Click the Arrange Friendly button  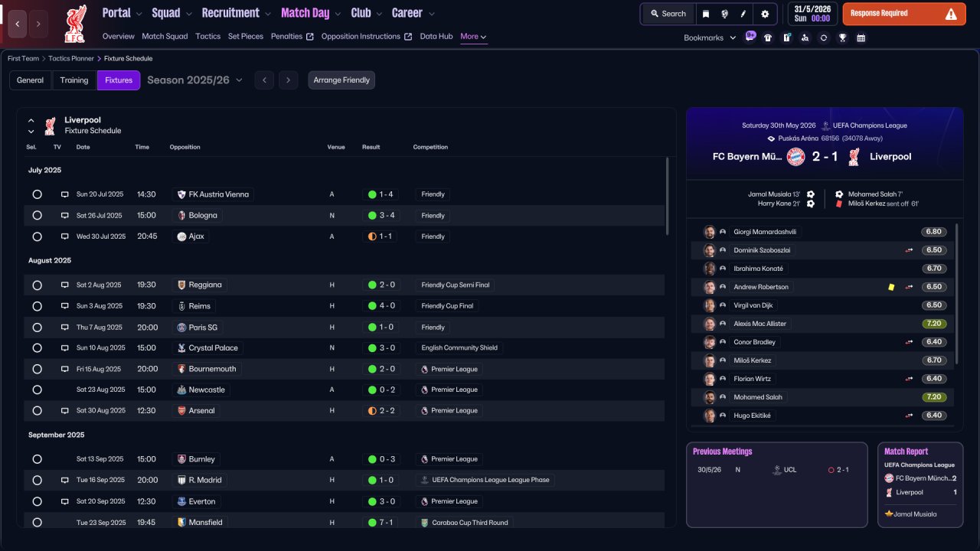pyautogui.click(x=341, y=80)
